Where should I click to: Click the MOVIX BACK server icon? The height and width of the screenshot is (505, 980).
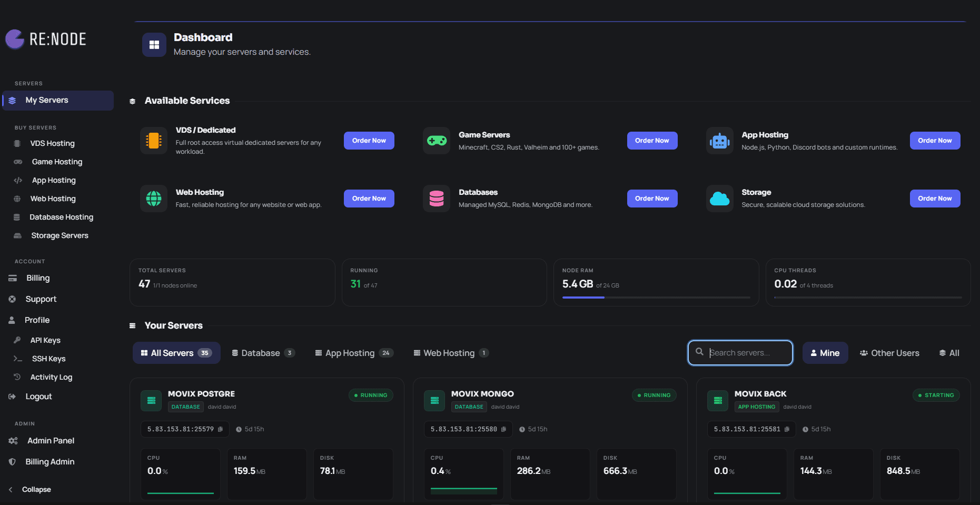coord(718,401)
